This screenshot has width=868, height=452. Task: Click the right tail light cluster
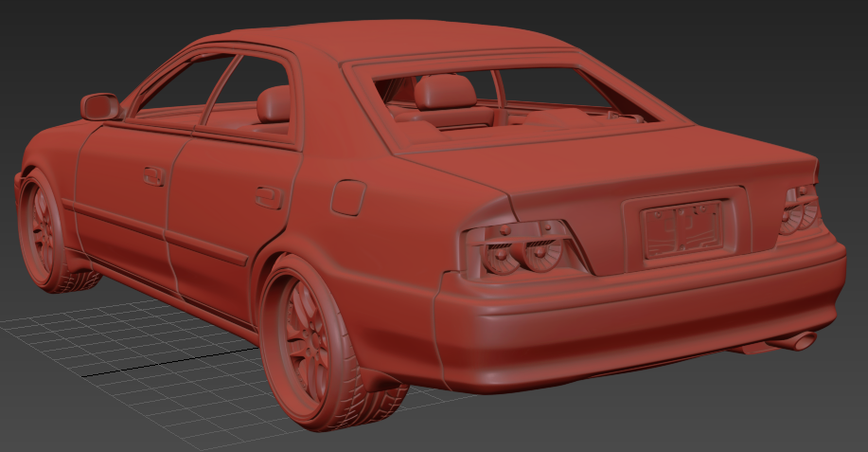[800, 210]
